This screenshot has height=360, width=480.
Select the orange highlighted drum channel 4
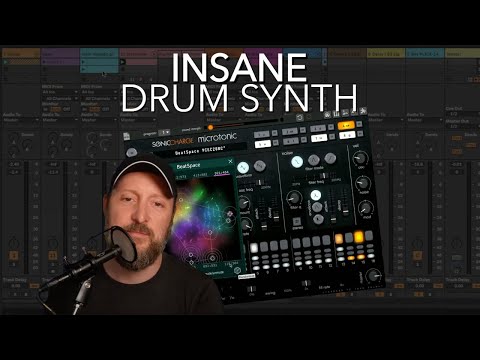pos(346,125)
